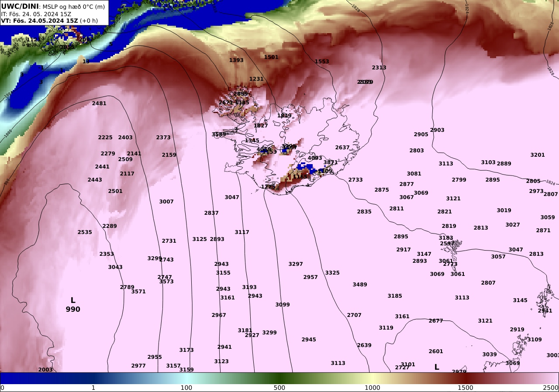Click the map value 2289

click(110, 226)
